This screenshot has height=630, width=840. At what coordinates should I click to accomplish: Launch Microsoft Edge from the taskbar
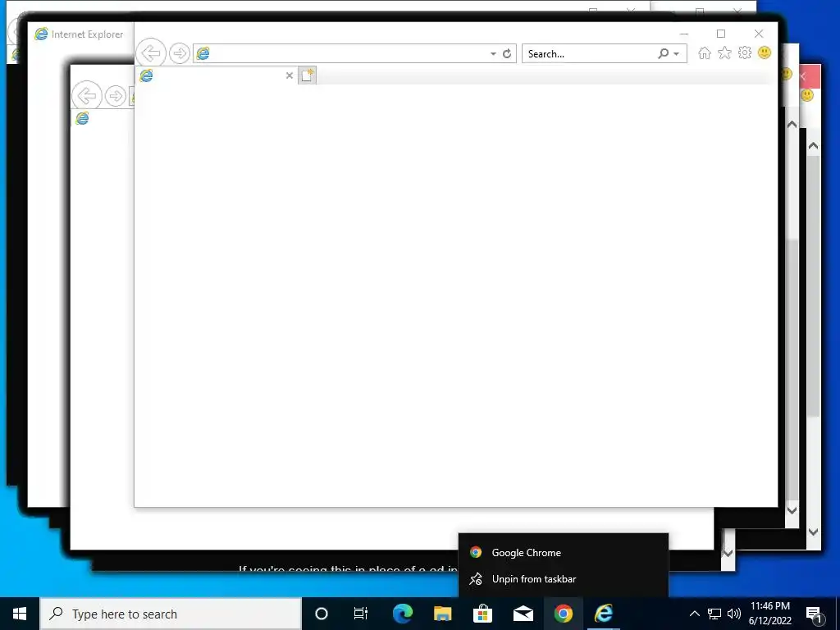tap(402, 614)
